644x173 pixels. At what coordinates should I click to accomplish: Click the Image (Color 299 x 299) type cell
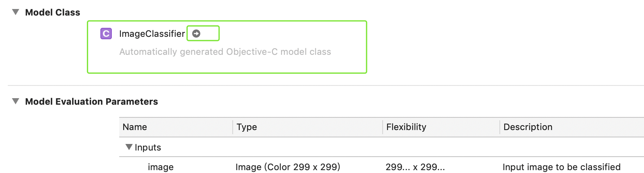tap(288, 167)
